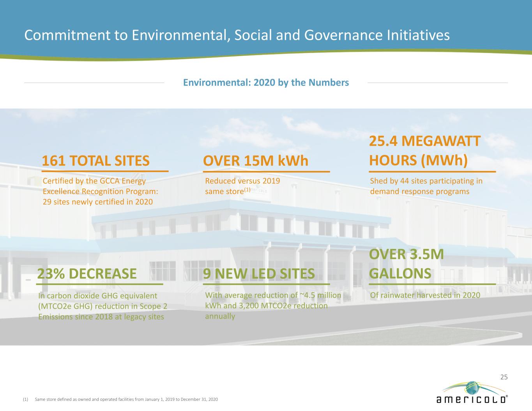Click the 'Of rainwater harvested in 2020' text
Image resolution: width=532 pixels, height=411 pixels.
pyautogui.click(x=425, y=295)
